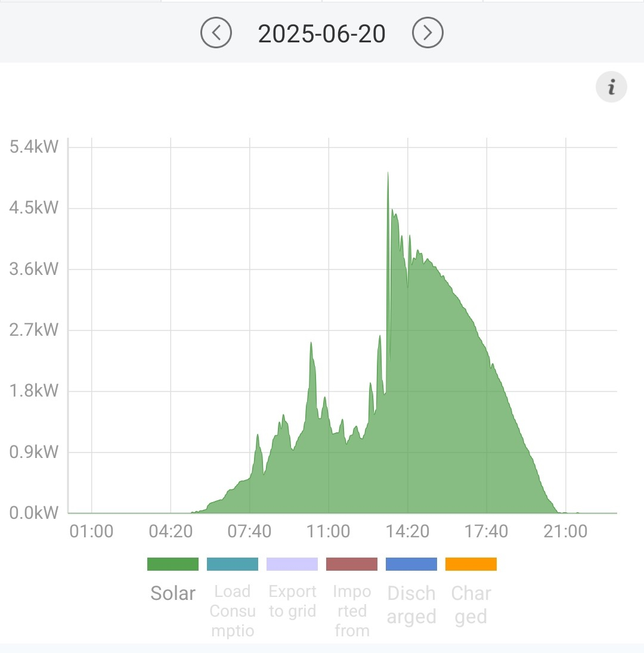This screenshot has height=653, width=644.
Task: Click the 04:20 x-axis label
Action: pyautogui.click(x=171, y=531)
